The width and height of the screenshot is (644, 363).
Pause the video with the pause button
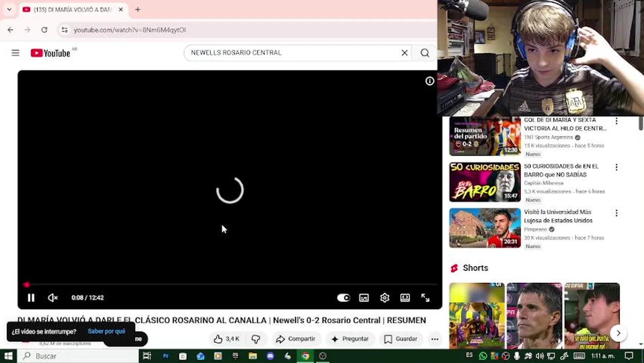pos(31,298)
